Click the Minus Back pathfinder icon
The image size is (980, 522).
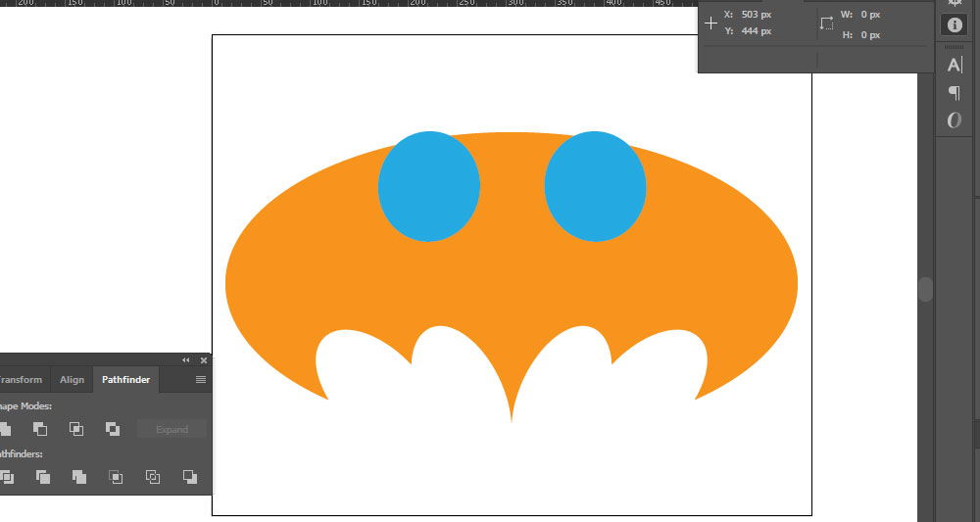(x=190, y=477)
